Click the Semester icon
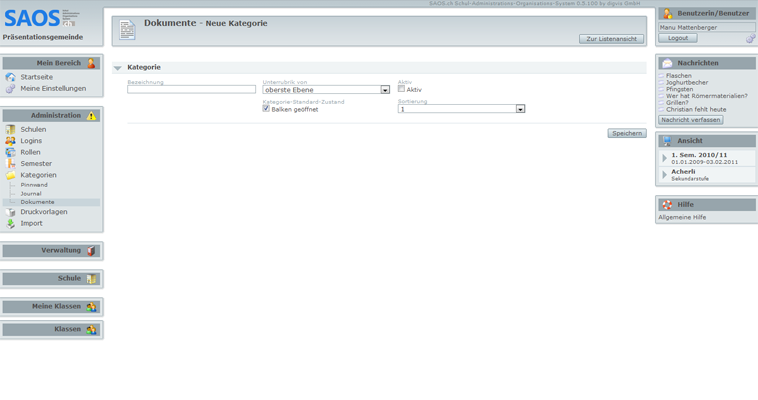Viewport: 758px width, 400px height. coord(10,163)
